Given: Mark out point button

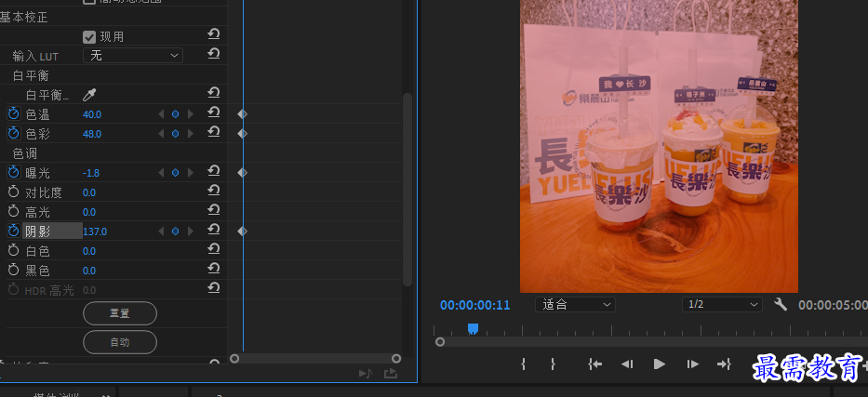Looking at the screenshot, I should [x=553, y=364].
